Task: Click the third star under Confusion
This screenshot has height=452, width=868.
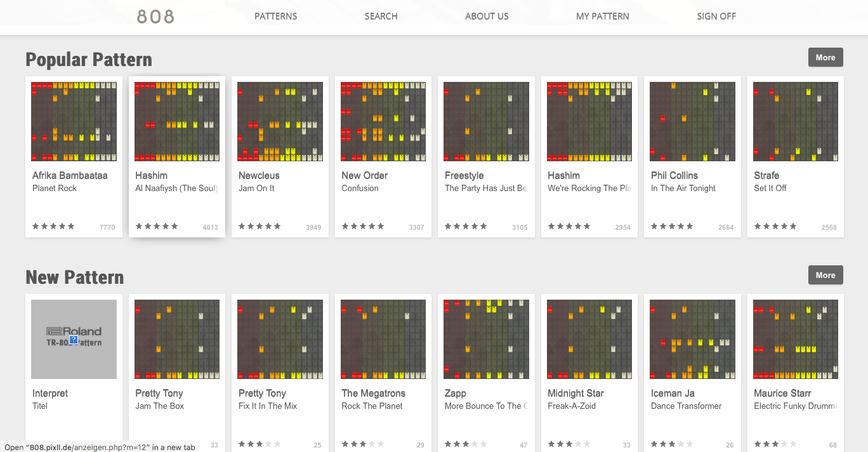Action: [x=363, y=226]
